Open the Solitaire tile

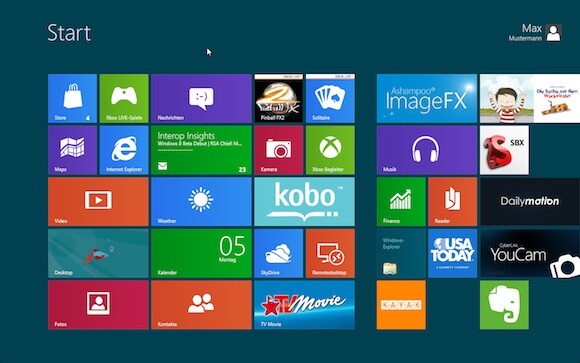330,98
